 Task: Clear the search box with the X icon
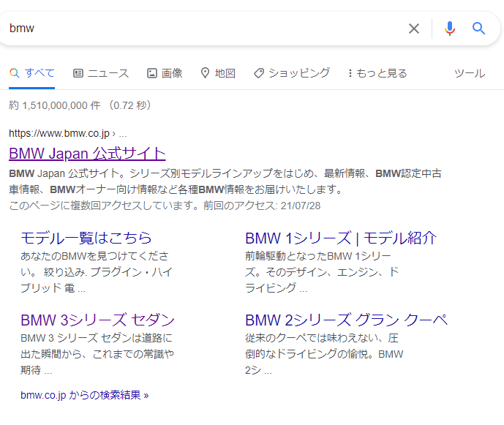coord(414,29)
